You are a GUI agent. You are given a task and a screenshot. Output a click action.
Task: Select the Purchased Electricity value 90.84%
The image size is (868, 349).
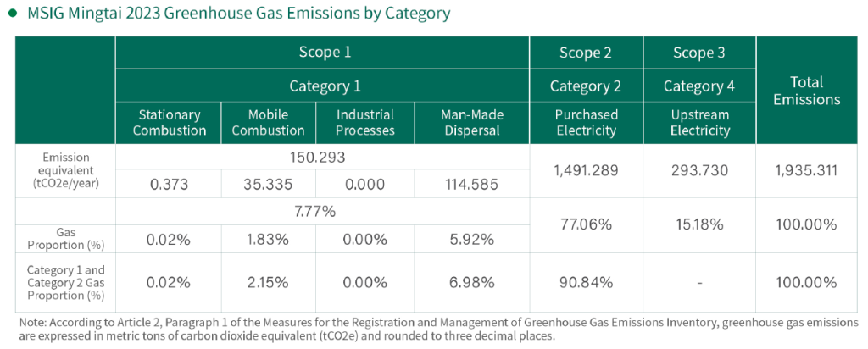point(587,283)
